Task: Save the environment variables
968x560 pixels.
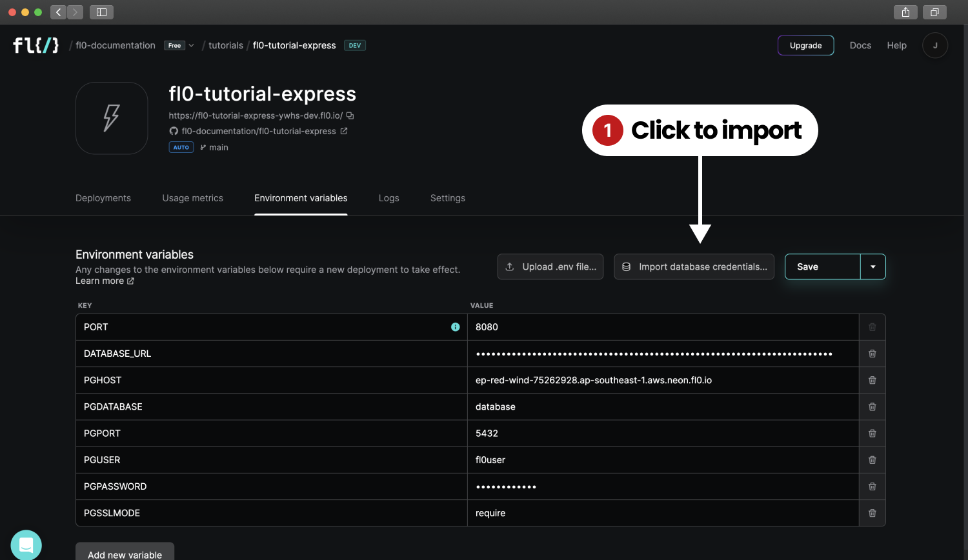Action: [823, 267]
